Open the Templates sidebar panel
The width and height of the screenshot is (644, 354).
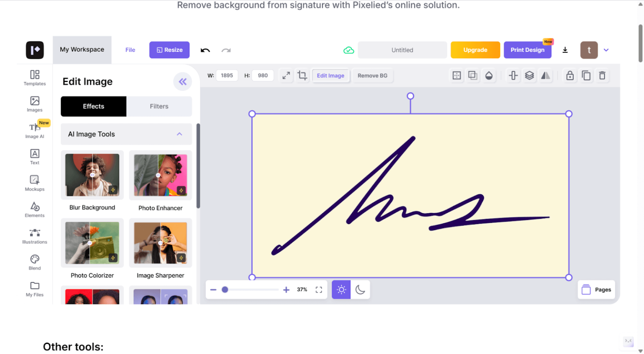35,78
